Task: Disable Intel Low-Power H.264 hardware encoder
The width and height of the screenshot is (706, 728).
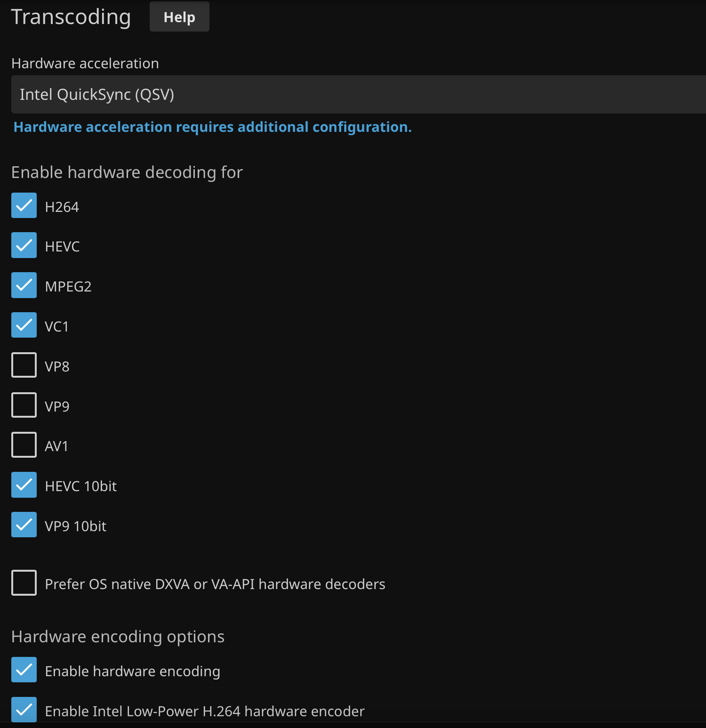Action: point(24,710)
